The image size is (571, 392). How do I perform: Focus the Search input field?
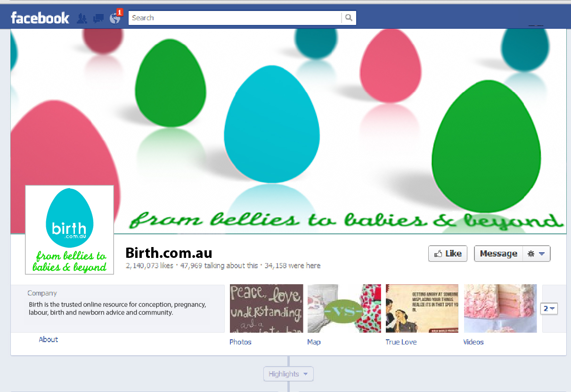click(235, 18)
